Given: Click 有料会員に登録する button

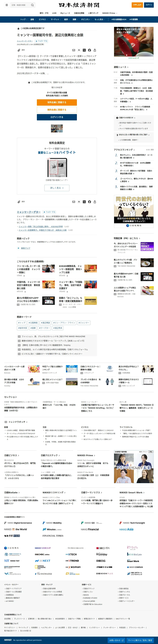Looking at the screenshot, I should click(57, 102).
